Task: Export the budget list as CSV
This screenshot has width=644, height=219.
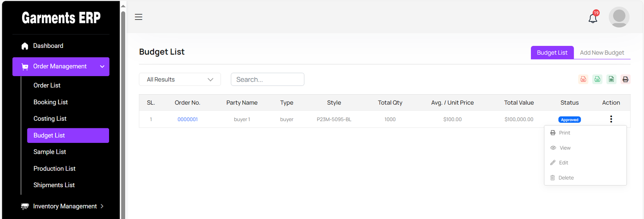Action: click(x=597, y=79)
